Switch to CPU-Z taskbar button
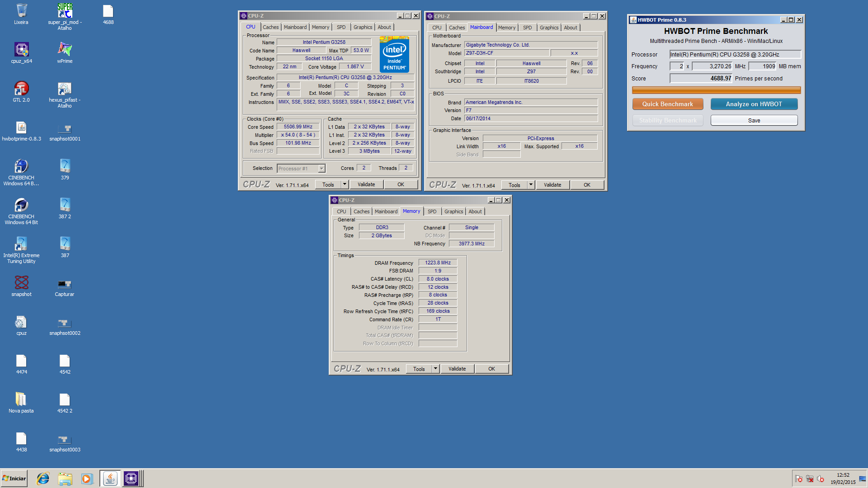The width and height of the screenshot is (868, 488). tap(132, 479)
